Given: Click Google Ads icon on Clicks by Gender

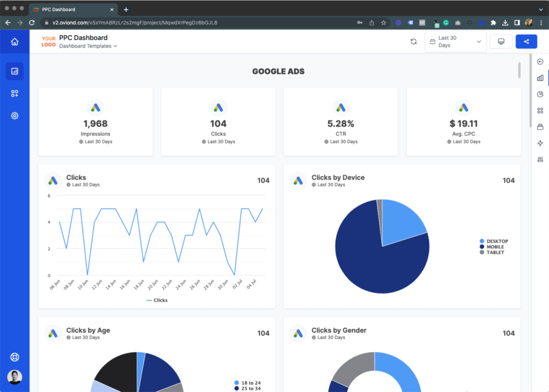Looking at the screenshot, I should [x=298, y=333].
